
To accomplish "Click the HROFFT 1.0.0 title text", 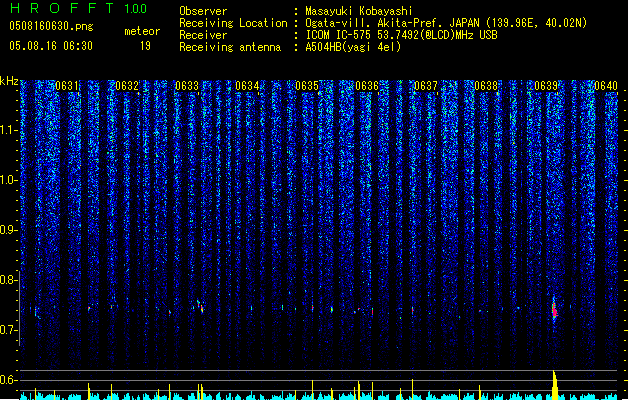I will click(x=78, y=8).
